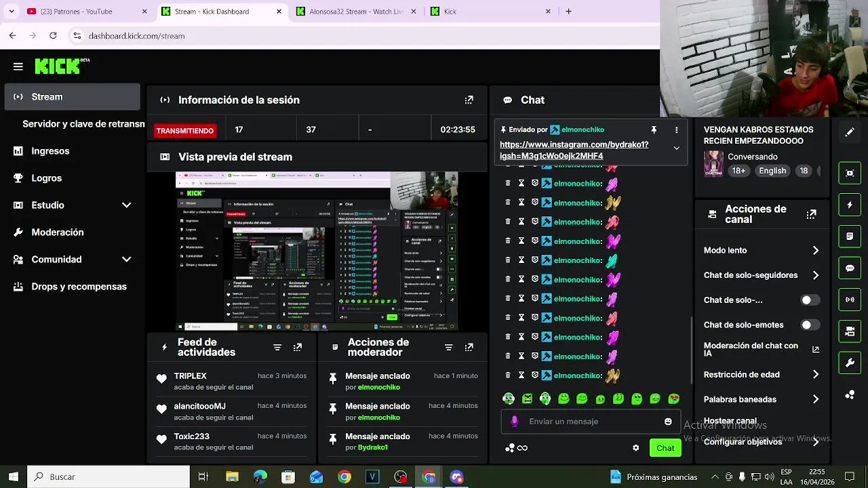The height and width of the screenshot is (488, 868).
Task: Click the Enviar un mensaje input
Action: (x=591, y=422)
